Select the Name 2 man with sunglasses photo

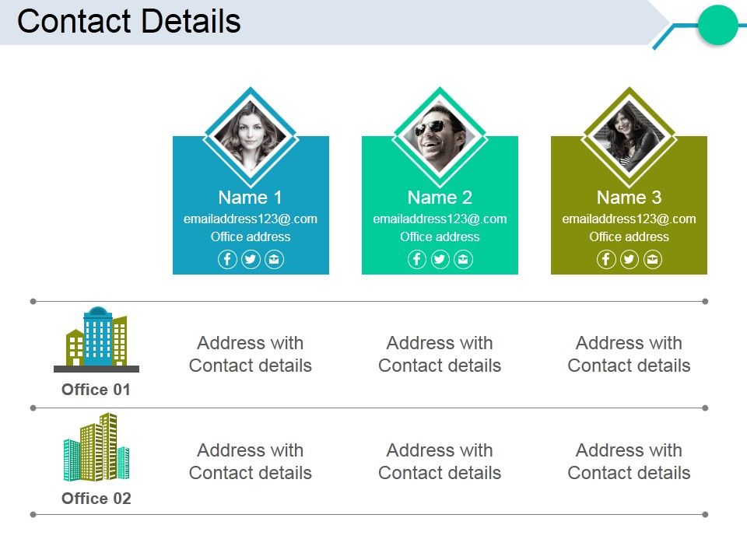440,136
